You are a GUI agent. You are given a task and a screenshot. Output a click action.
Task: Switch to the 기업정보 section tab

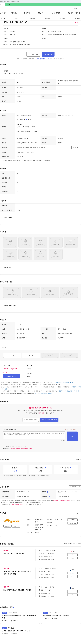78,18
